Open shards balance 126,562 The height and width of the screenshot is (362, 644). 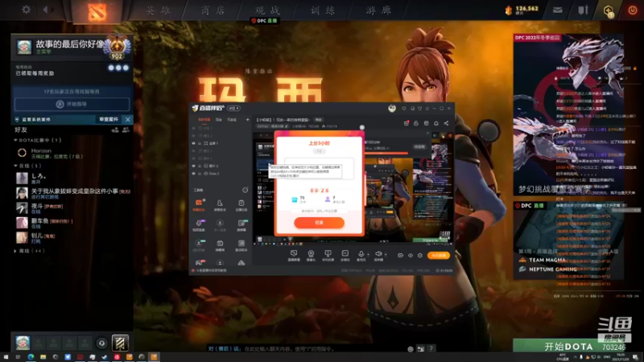[522, 10]
